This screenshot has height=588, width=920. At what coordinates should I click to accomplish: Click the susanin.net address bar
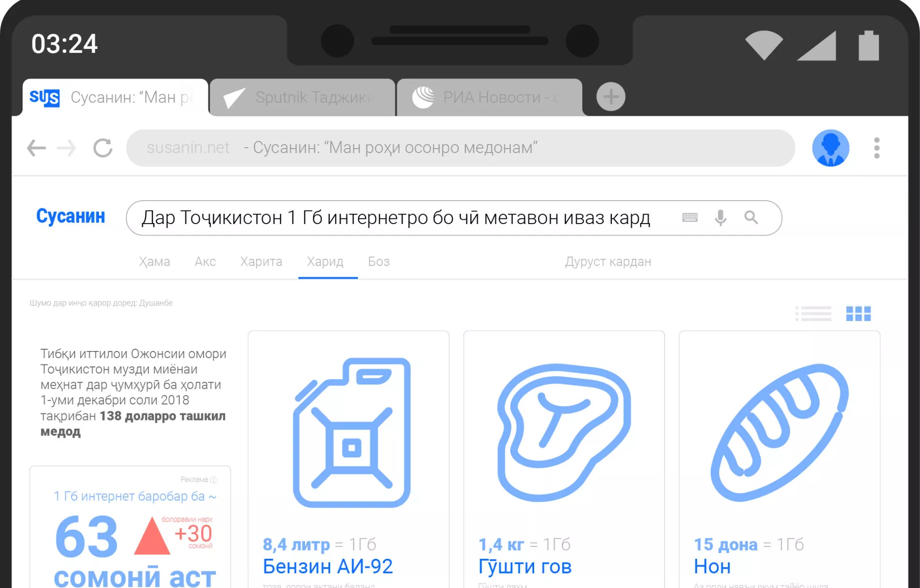pyautogui.click(x=460, y=148)
